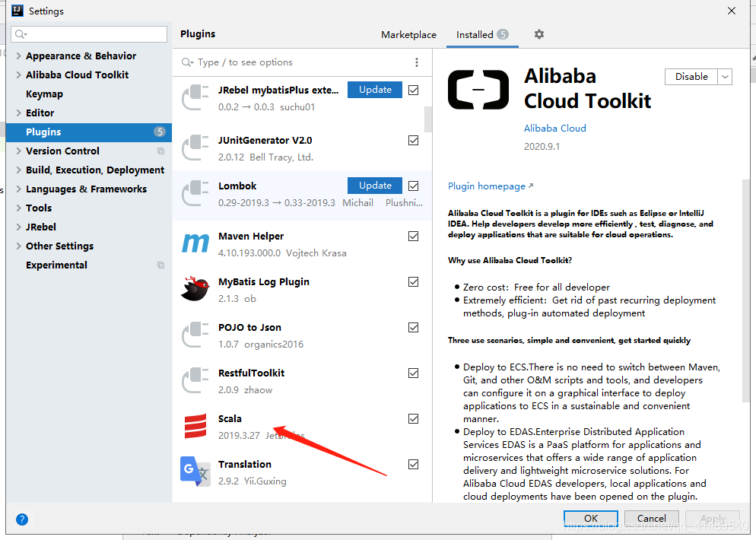
Task: Click the copy icon beside Version Control
Action: point(161,151)
